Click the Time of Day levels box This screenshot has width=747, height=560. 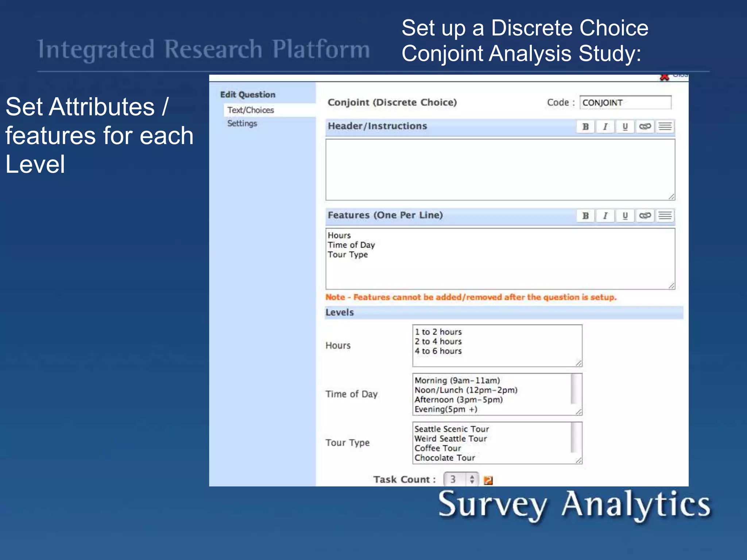(x=497, y=394)
